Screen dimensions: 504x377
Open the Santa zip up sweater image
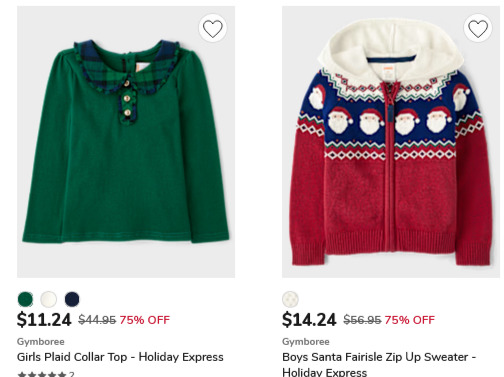(x=391, y=142)
